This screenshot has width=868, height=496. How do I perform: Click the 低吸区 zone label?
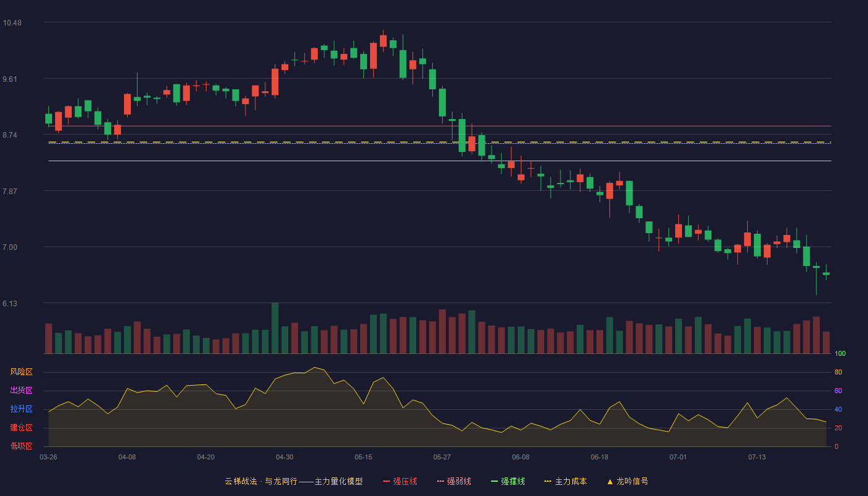tap(21, 446)
